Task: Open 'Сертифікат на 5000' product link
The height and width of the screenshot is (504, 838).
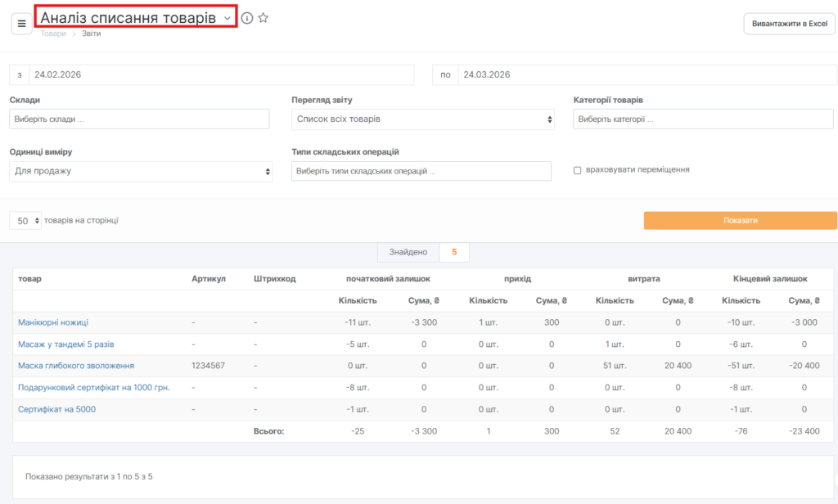Action: [x=56, y=409]
